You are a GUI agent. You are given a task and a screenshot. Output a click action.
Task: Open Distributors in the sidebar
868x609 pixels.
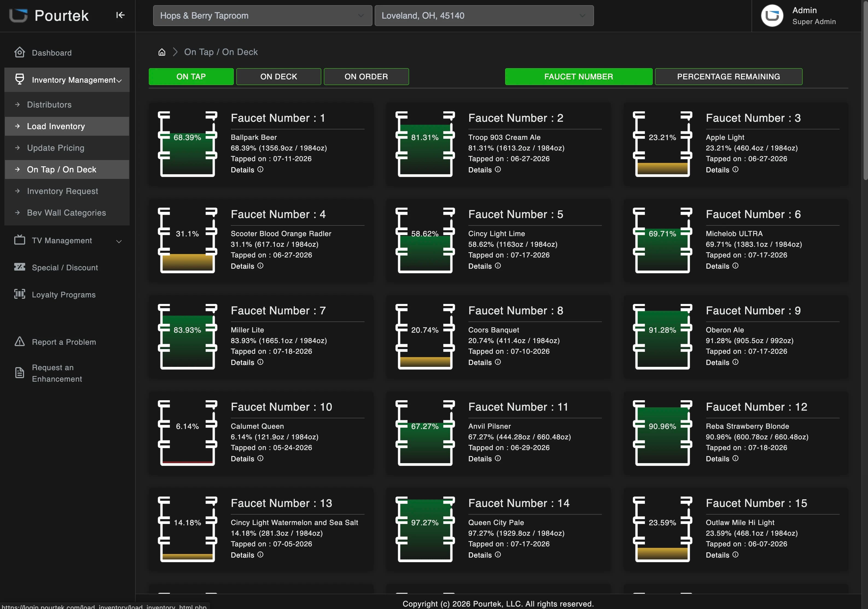[x=67, y=105]
